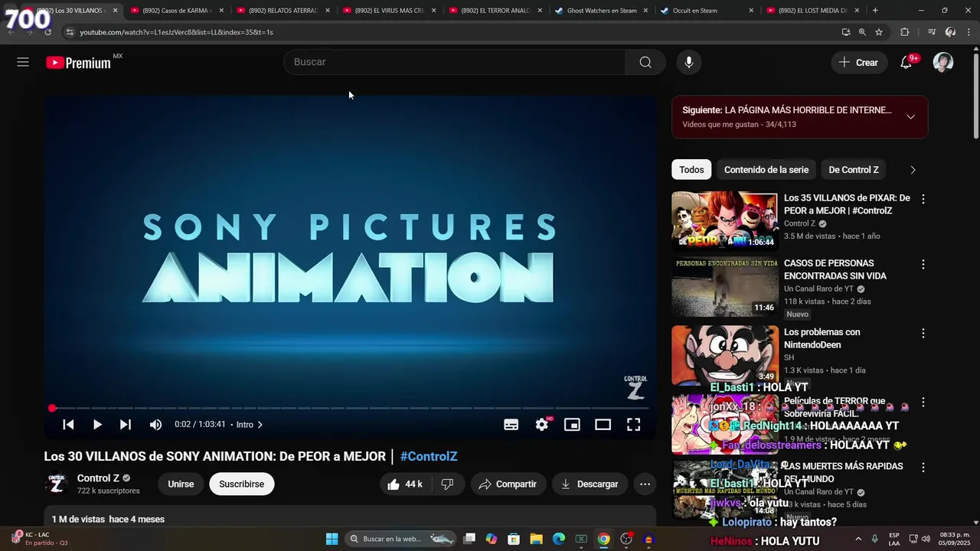980x551 pixels.
Task: Enter fullscreen mode
Action: (x=633, y=425)
